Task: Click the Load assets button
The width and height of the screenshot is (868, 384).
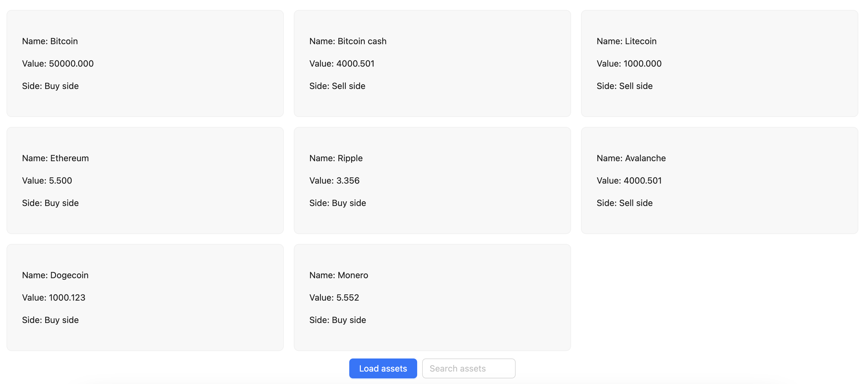Action: (383, 368)
